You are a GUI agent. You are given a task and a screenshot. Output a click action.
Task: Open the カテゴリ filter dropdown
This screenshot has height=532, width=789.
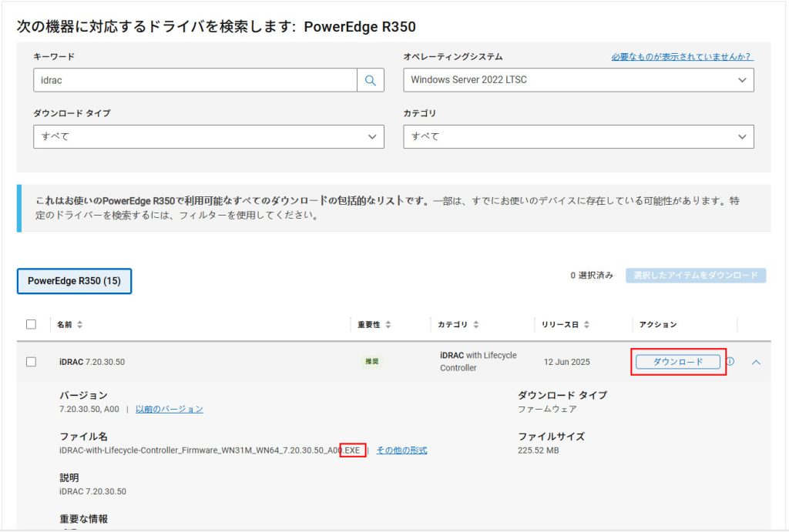click(578, 137)
